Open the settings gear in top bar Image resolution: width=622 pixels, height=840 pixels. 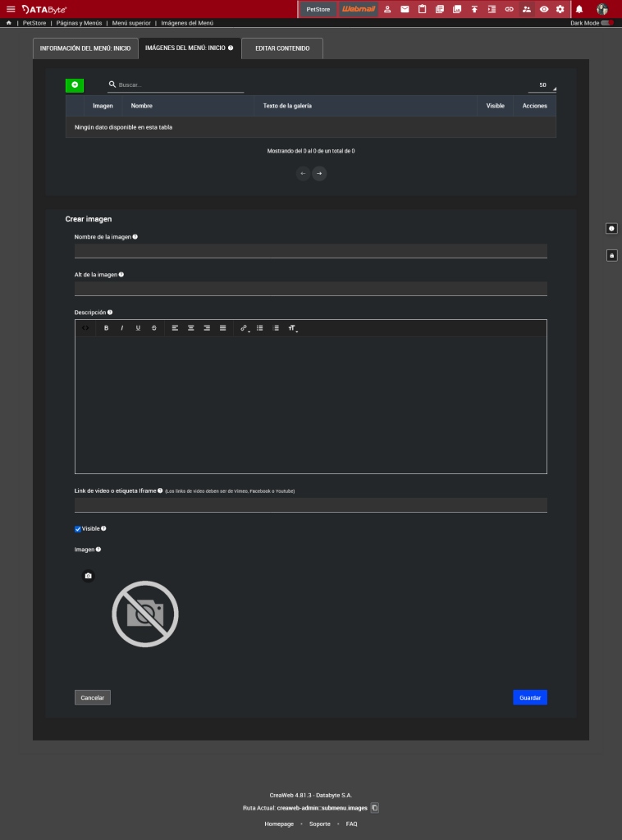(x=560, y=9)
